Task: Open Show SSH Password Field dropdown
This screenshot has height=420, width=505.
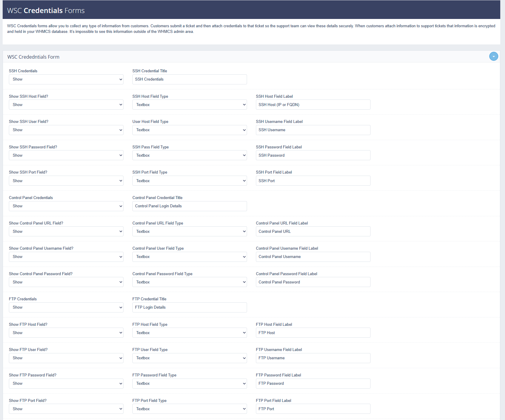Action: coord(66,155)
